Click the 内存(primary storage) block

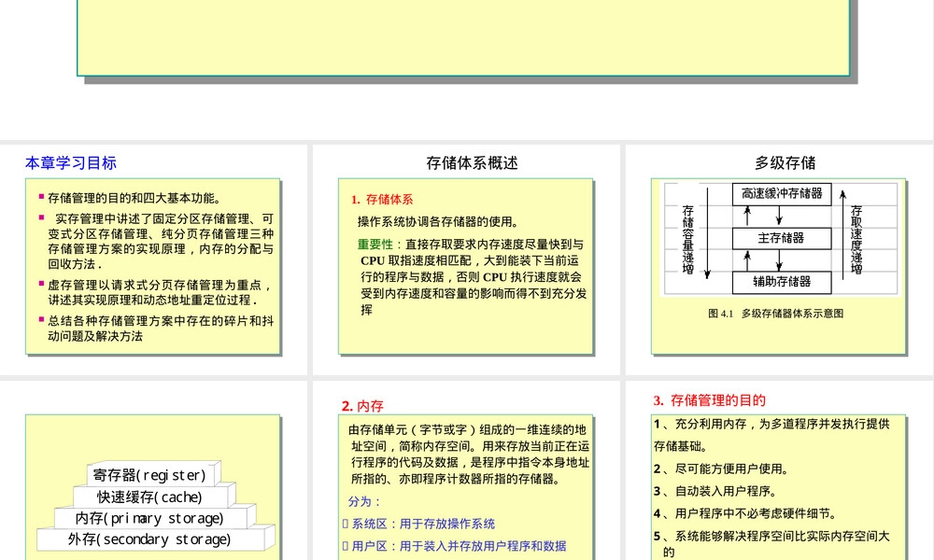(153, 518)
